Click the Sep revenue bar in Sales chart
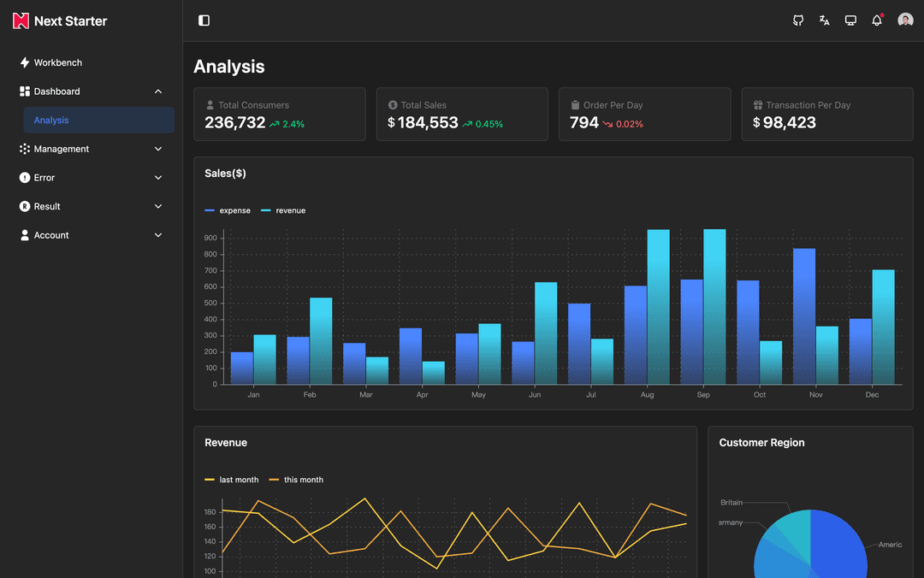This screenshot has height=578, width=924. tap(714, 307)
